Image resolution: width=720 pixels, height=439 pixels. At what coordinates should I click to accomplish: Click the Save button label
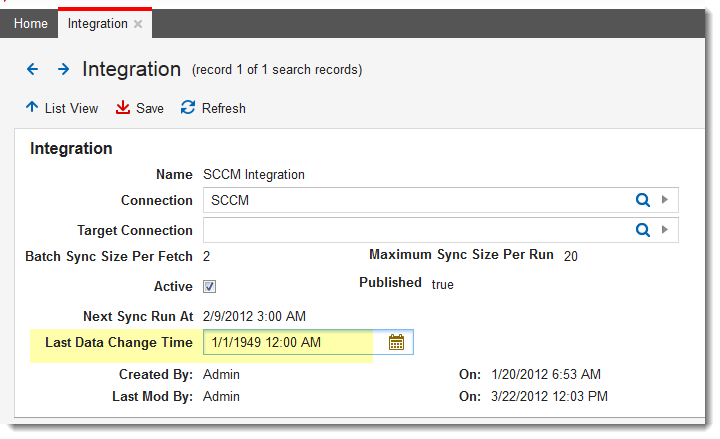point(150,108)
